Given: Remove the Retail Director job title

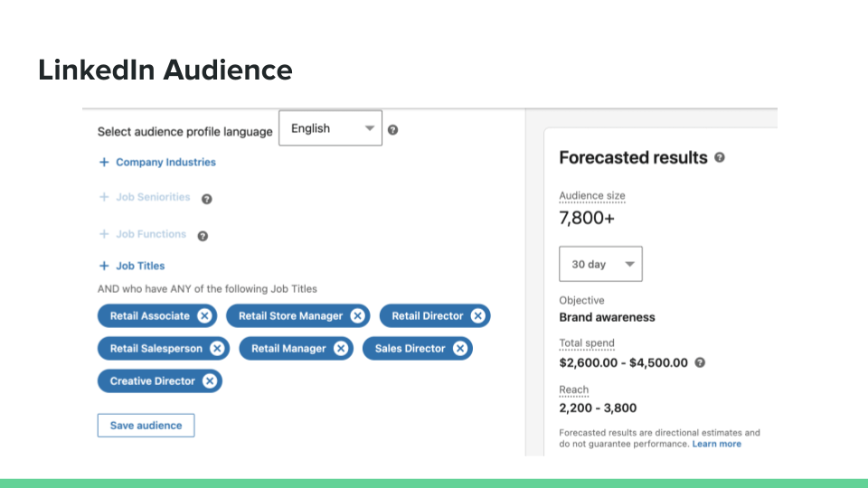Looking at the screenshot, I should [x=477, y=316].
